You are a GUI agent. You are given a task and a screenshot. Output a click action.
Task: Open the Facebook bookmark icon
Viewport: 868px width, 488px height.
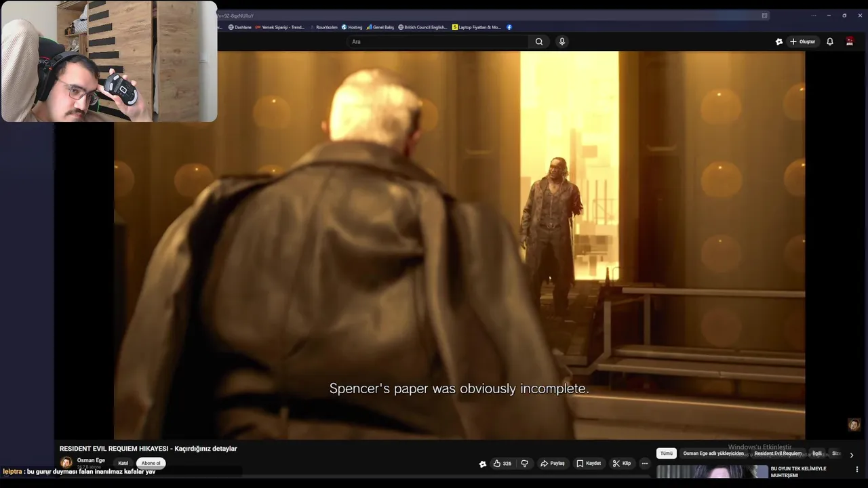509,27
